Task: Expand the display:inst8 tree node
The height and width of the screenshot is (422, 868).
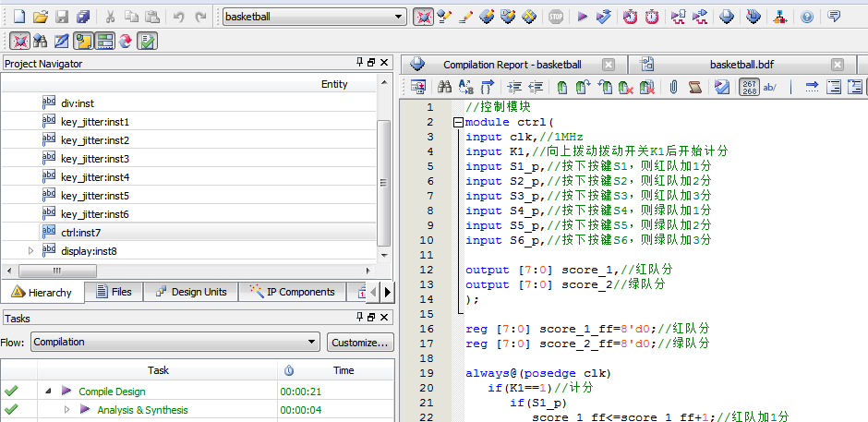Action: [31, 251]
